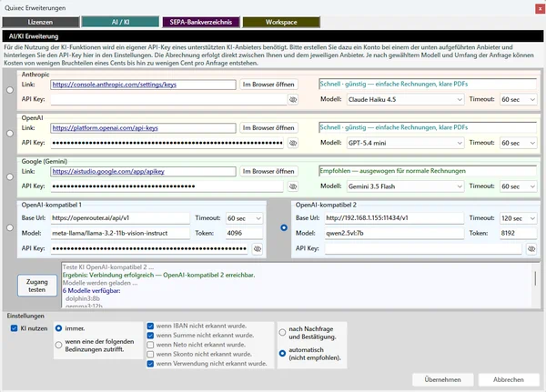This screenshot has height=392, width=546.
Task: Click the OpenAI-kompatibel 2 API Key field
Action: tap(423, 249)
